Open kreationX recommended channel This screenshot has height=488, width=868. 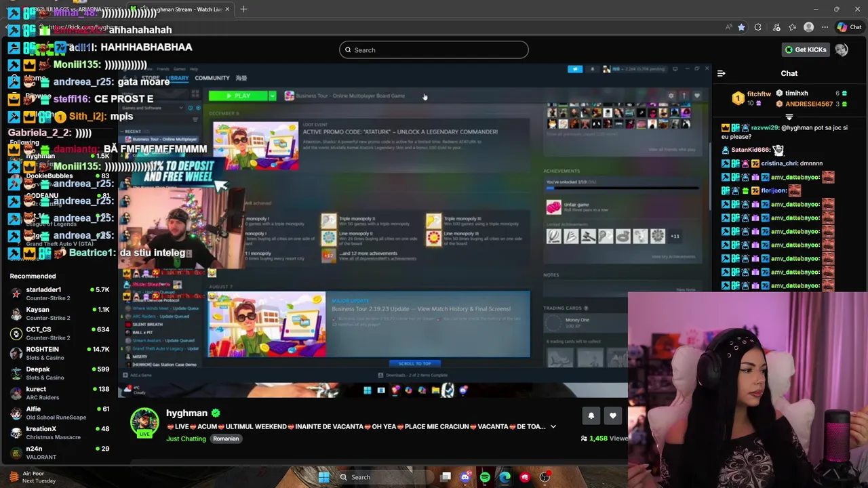click(60, 432)
